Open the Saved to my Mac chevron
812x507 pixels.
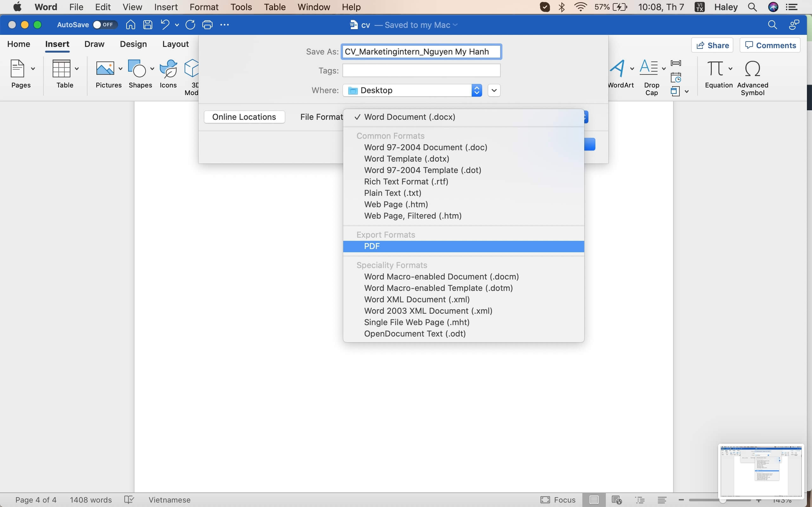coord(455,25)
